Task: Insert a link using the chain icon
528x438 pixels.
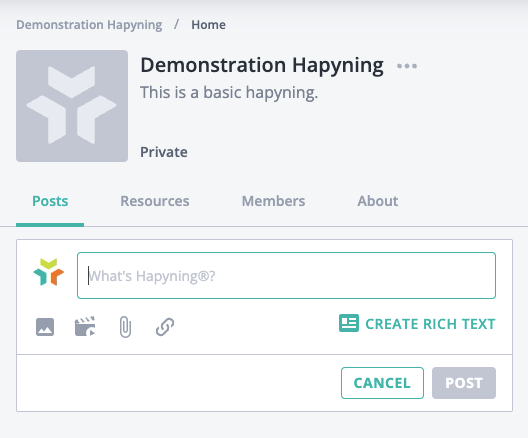Action: coord(165,327)
